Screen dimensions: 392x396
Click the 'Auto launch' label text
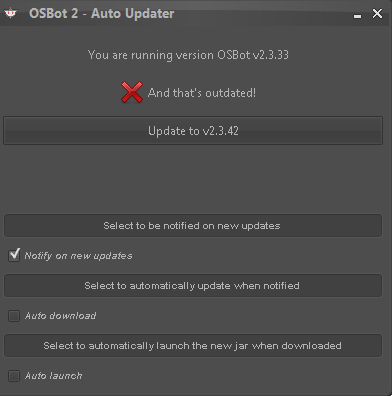coord(53,376)
